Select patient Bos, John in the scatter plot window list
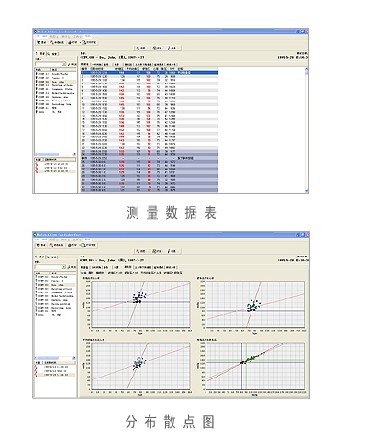The width and height of the screenshot is (368, 443). (x=56, y=285)
